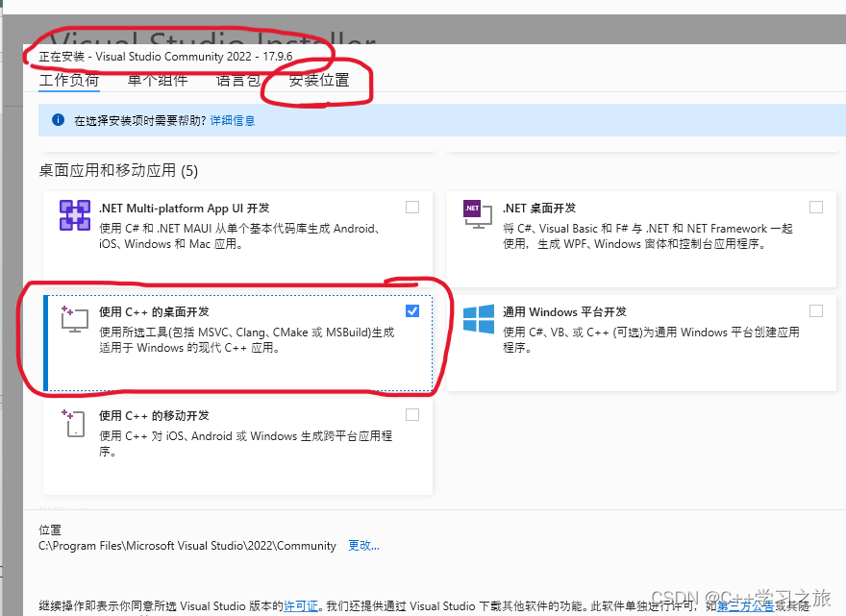Click the 通用 Windows 平台开发 Windows logo icon

pos(479,319)
